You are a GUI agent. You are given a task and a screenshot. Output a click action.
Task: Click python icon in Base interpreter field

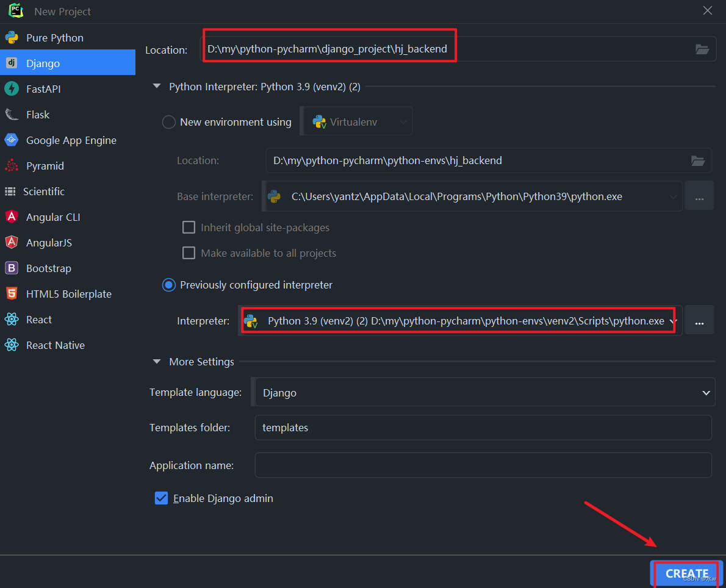pos(274,196)
